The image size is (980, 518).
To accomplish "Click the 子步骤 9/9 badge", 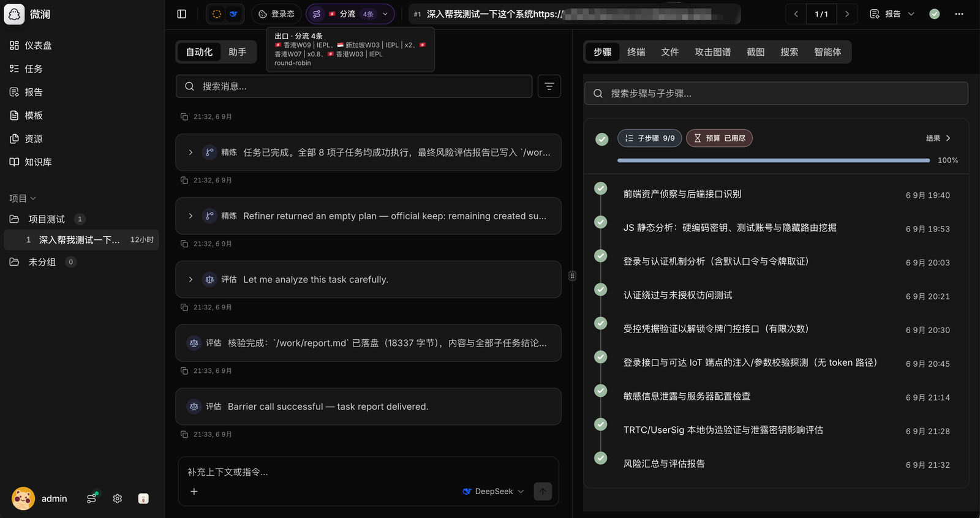I will click(x=650, y=138).
